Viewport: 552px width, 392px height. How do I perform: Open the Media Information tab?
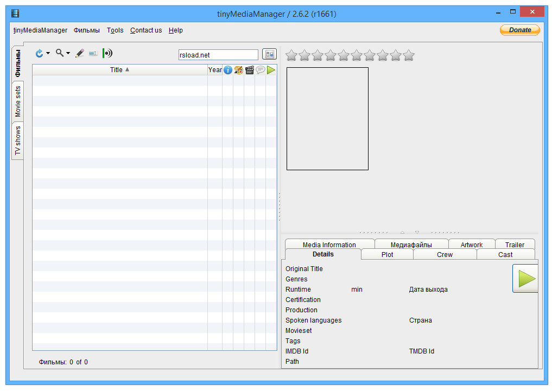pos(329,245)
